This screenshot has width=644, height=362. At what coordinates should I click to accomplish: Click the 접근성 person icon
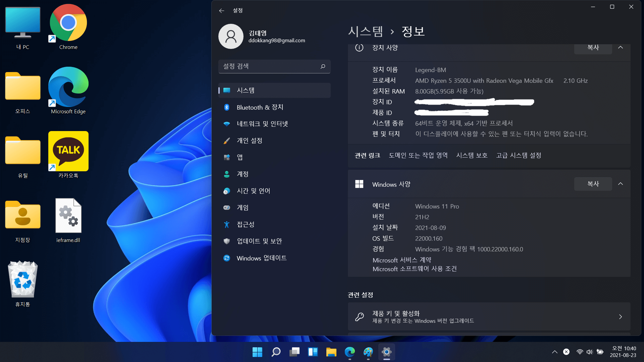[x=227, y=225]
